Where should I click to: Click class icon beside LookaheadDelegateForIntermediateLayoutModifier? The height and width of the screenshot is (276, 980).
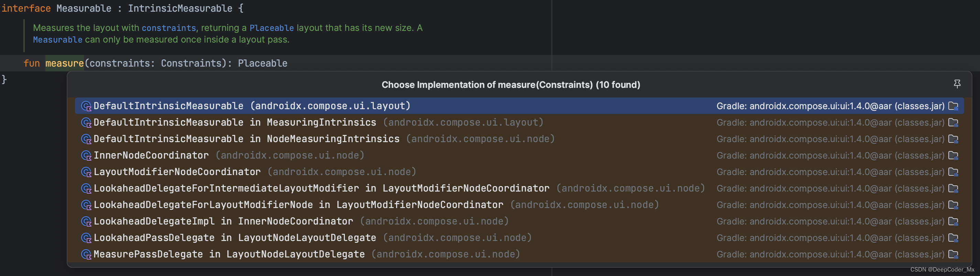point(86,189)
